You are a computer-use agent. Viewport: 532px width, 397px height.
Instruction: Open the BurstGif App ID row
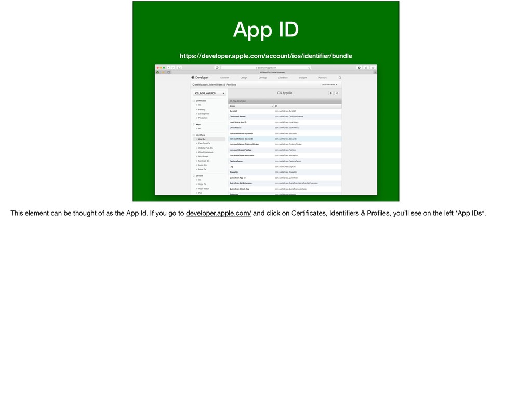(x=285, y=111)
